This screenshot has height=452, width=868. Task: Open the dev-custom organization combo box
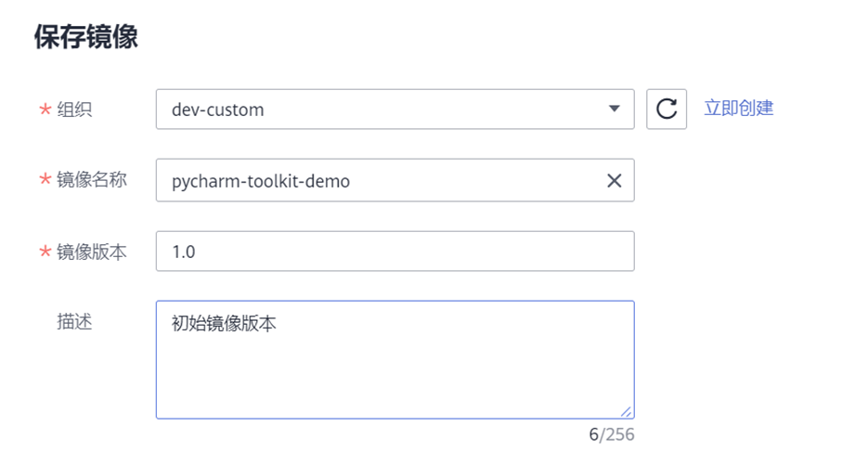click(381, 110)
